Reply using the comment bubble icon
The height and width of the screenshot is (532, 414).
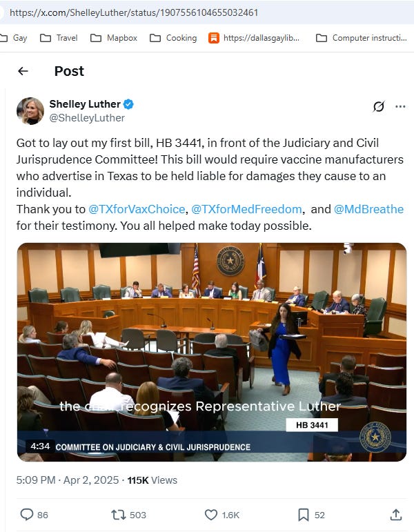pos(27,515)
